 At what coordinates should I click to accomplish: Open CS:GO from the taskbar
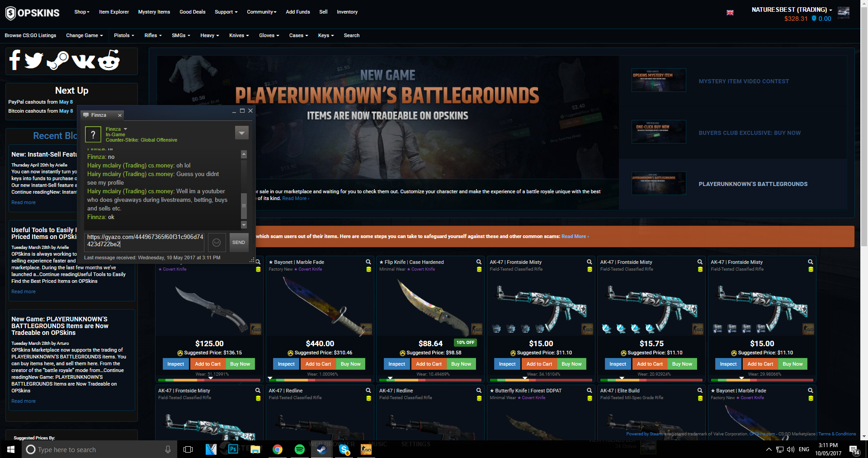366,449
